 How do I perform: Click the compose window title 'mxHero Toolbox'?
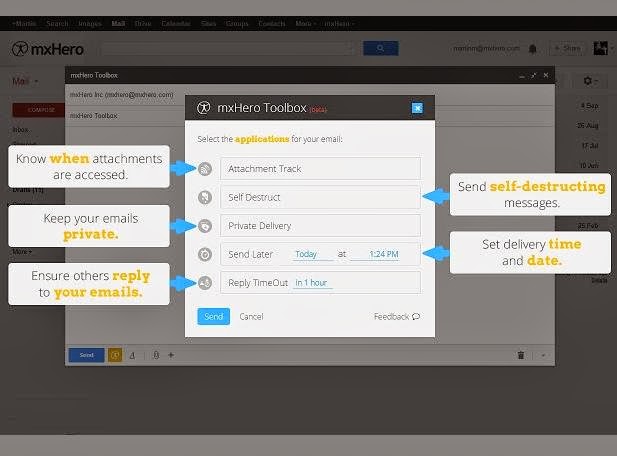[x=94, y=75]
